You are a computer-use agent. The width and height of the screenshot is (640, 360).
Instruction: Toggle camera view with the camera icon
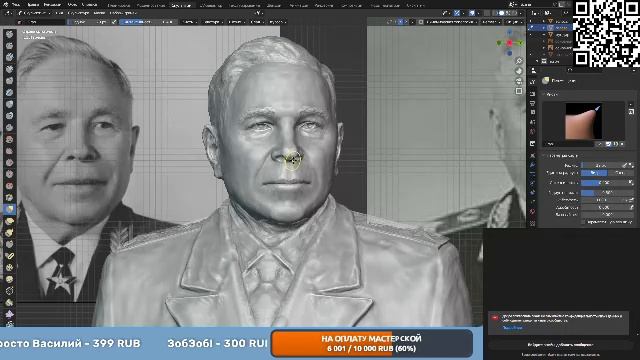(519, 81)
